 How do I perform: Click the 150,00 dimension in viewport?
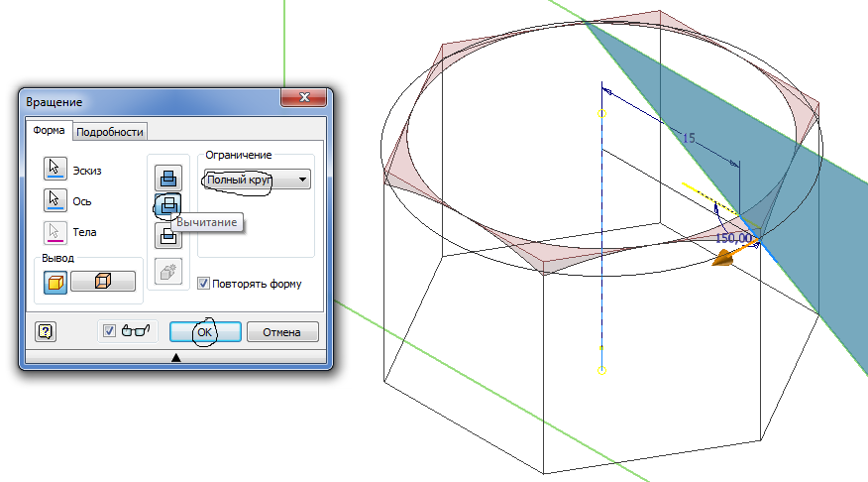click(732, 238)
